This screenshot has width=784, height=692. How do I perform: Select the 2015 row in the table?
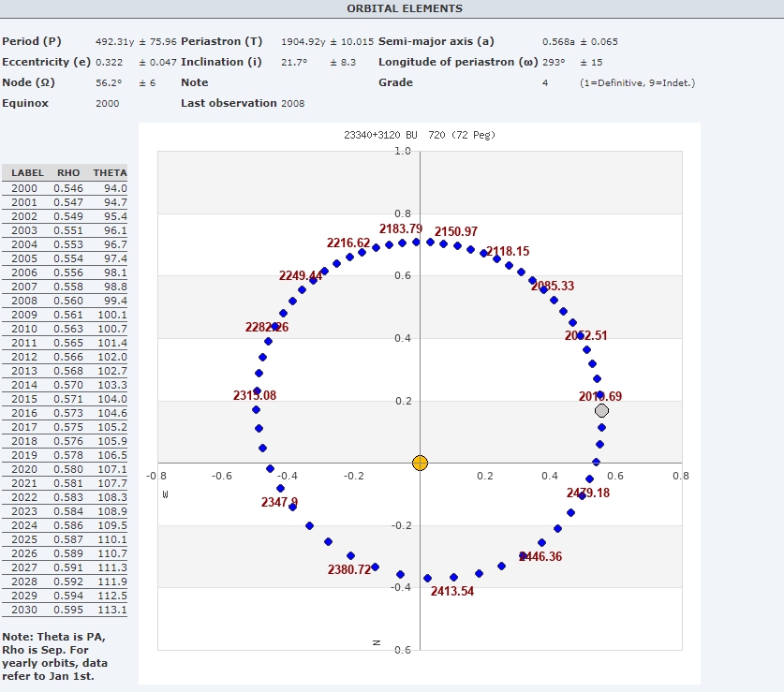(x=66, y=399)
